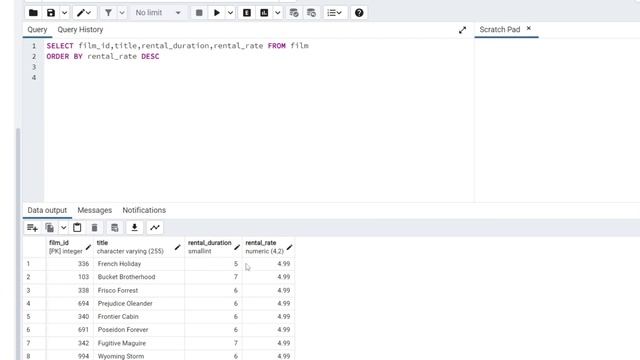Click film_id cell 694

tap(70, 303)
